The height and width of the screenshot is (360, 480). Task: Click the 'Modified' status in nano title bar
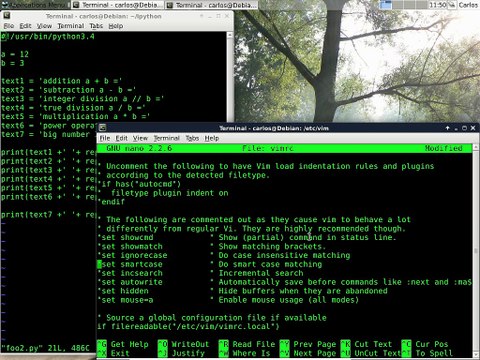(x=444, y=148)
